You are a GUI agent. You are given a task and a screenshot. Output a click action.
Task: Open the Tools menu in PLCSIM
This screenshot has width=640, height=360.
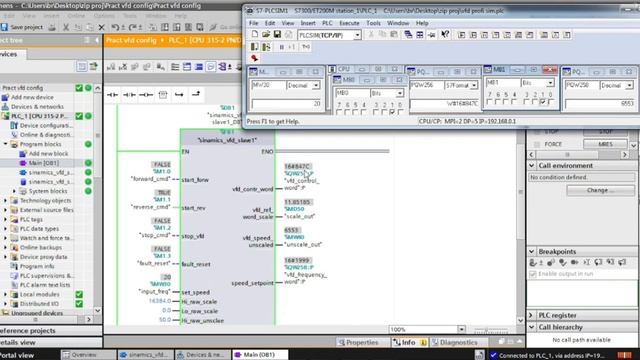[373, 23]
